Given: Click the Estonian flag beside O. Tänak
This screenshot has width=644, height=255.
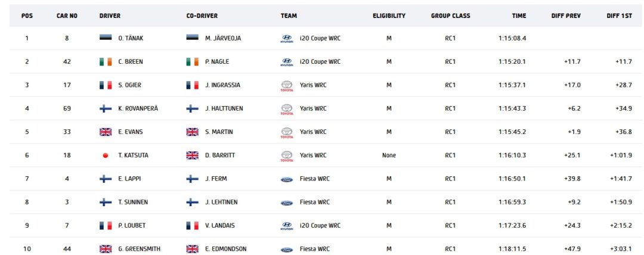Looking at the screenshot, I should [x=106, y=38].
